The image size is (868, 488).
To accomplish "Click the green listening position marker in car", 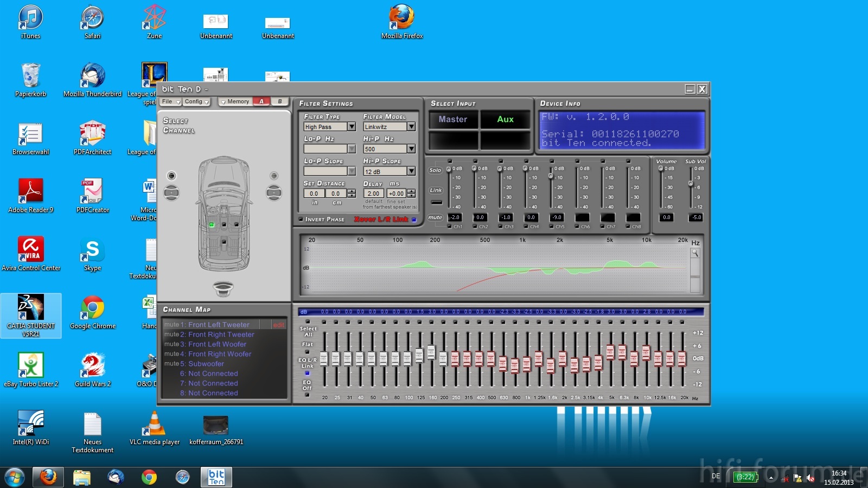I will click(212, 224).
